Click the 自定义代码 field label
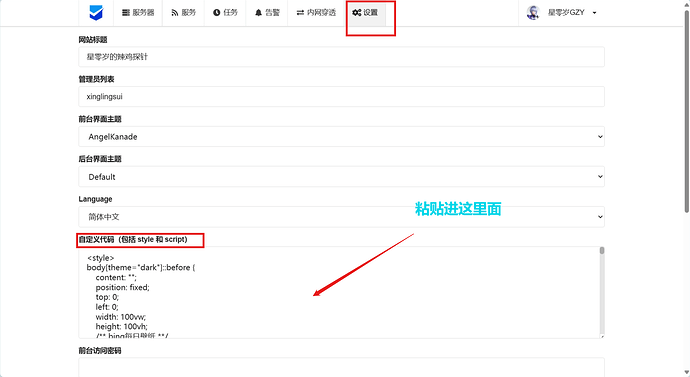 click(133, 240)
